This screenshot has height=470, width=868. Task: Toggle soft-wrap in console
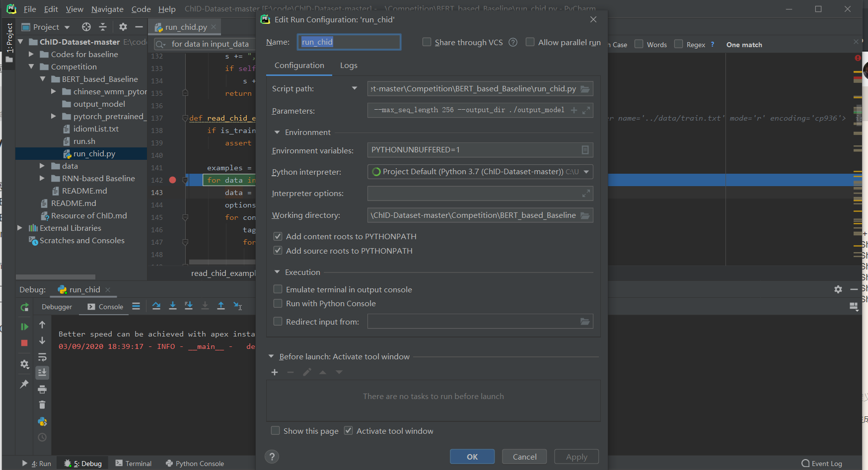click(42, 357)
